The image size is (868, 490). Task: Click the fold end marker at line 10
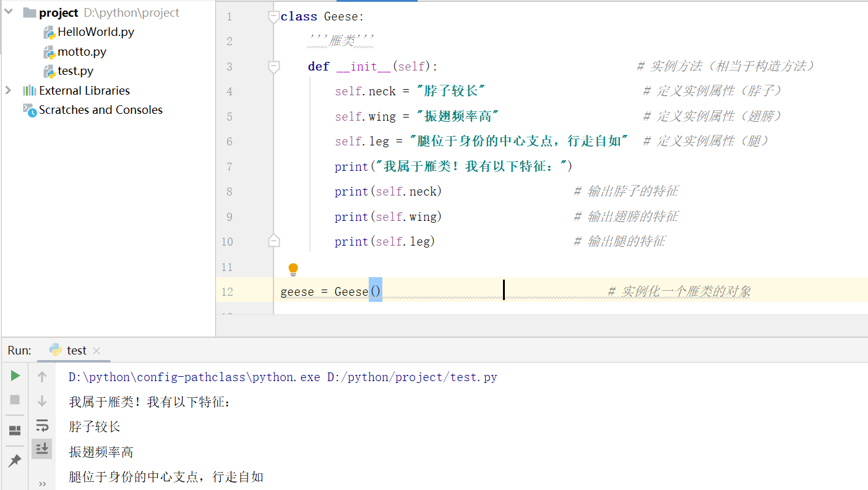274,241
